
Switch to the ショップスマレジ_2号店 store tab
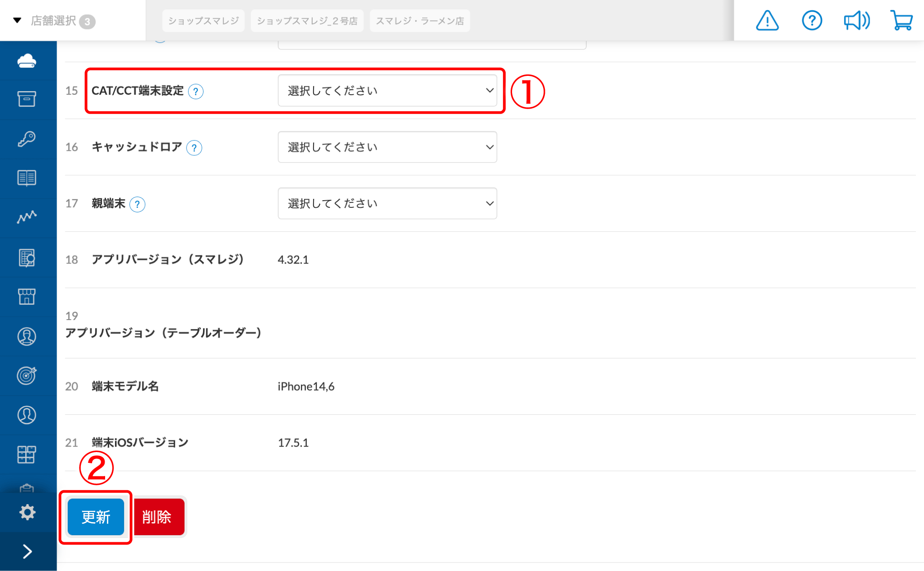click(x=307, y=20)
